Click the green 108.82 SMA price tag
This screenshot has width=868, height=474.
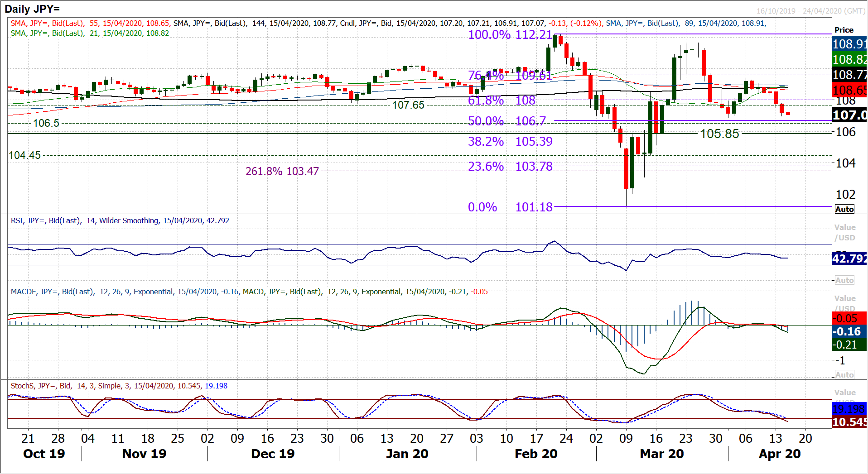[x=849, y=59]
